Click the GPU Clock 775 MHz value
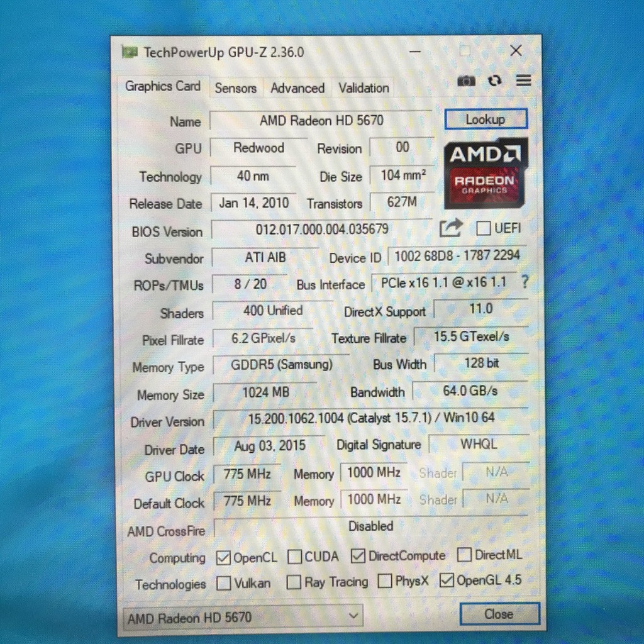This screenshot has height=644, width=644. 247,474
